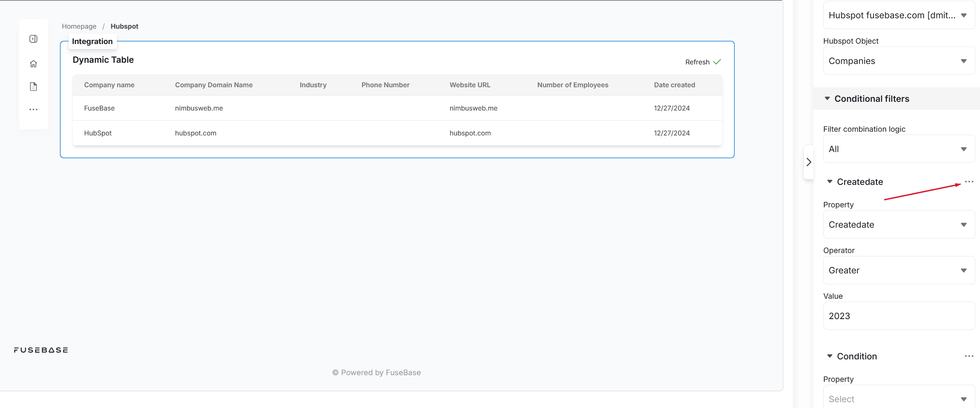Click the hubspot.com domain name cell
This screenshot has height=408, width=980.
point(195,133)
